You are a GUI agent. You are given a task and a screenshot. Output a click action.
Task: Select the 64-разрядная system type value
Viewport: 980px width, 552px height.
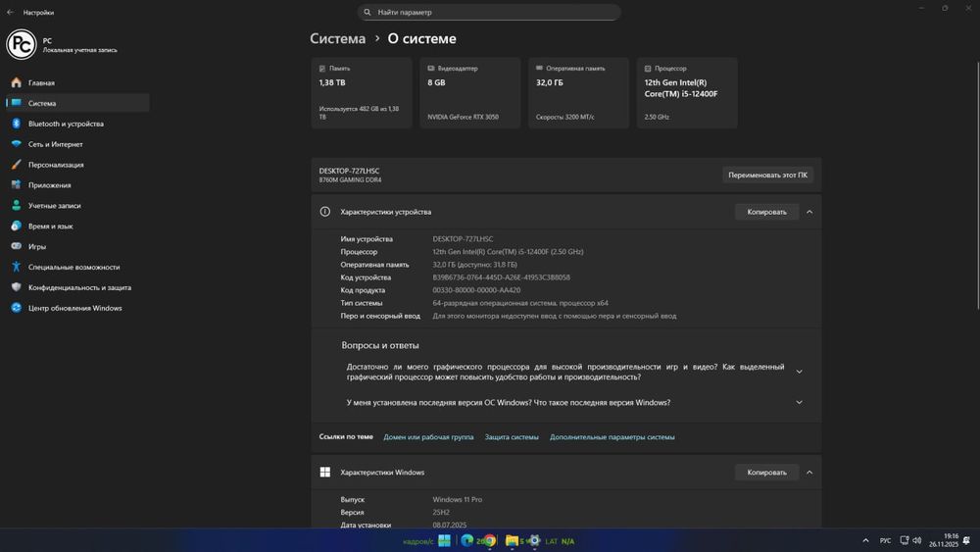pos(520,303)
